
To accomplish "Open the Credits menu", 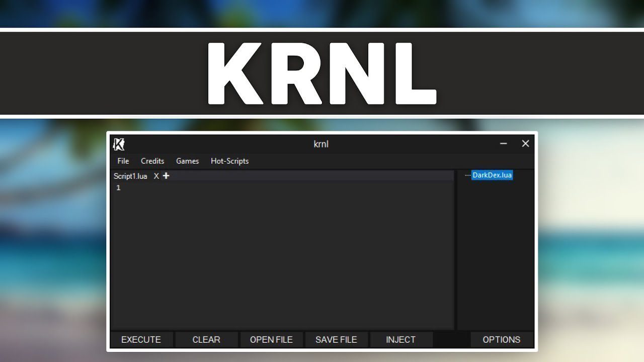I will click(152, 161).
